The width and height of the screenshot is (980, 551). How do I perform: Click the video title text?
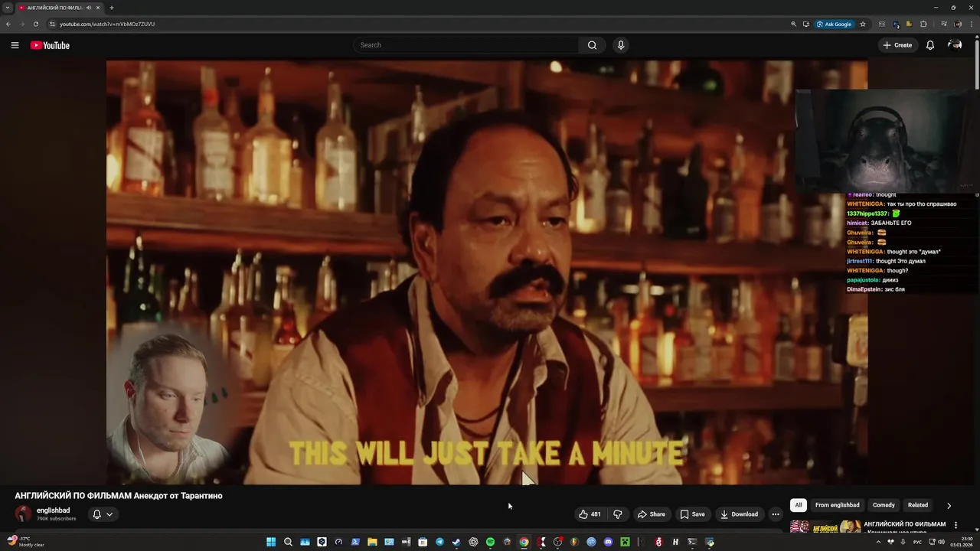tap(119, 496)
